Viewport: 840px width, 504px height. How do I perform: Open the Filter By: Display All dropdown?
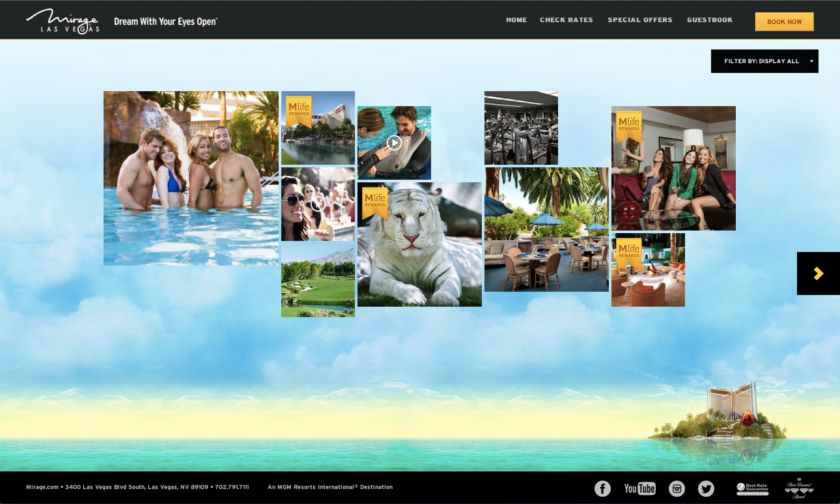click(x=764, y=61)
